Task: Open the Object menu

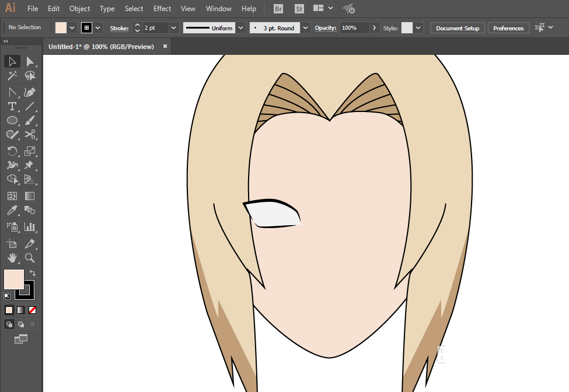Action: point(80,9)
